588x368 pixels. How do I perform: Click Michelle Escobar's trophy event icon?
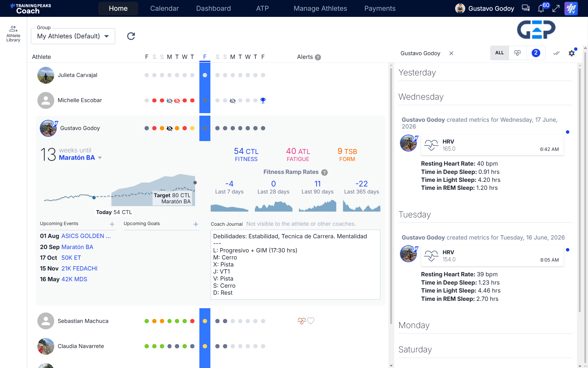[263, 100]
